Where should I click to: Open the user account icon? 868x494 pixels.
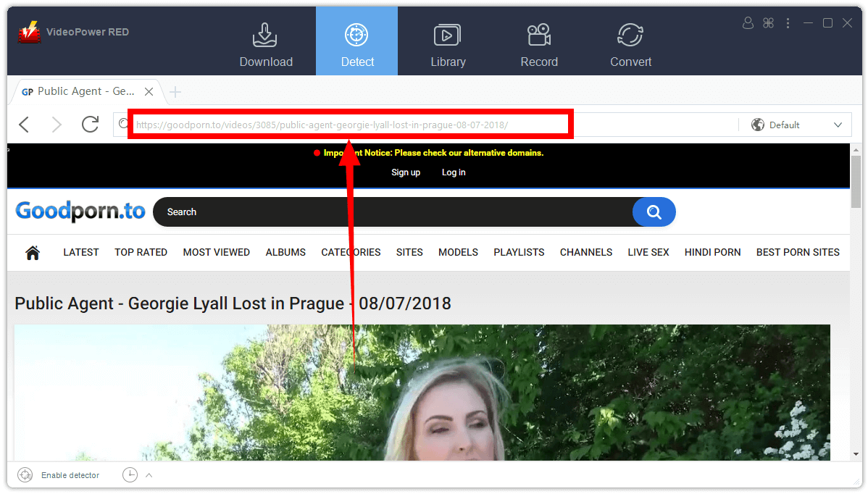748,22
